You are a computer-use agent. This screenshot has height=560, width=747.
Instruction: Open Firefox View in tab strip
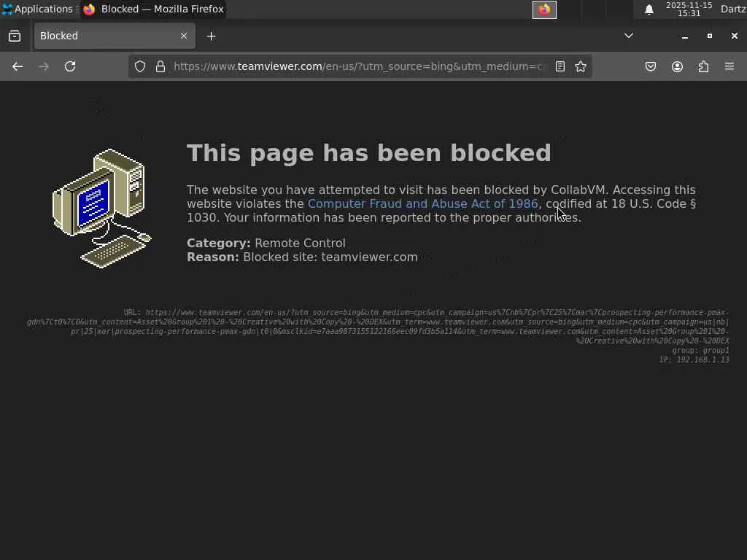click(15, 36)
